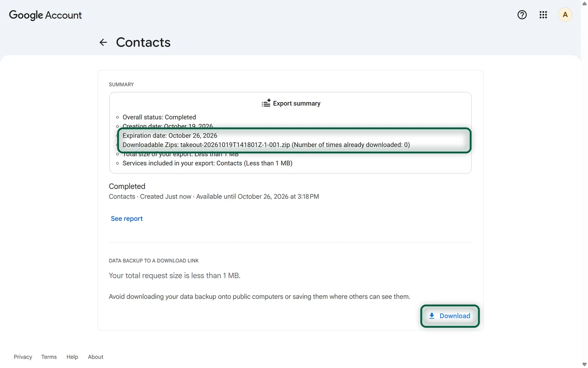Click the 'Available until October 26, 2026' text

(257, 196)
